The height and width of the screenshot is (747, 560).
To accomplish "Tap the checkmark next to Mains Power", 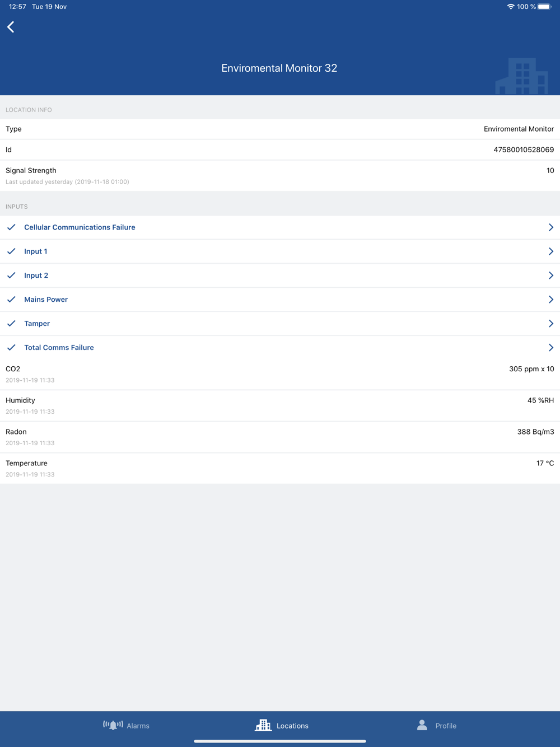I will (11, 300).
